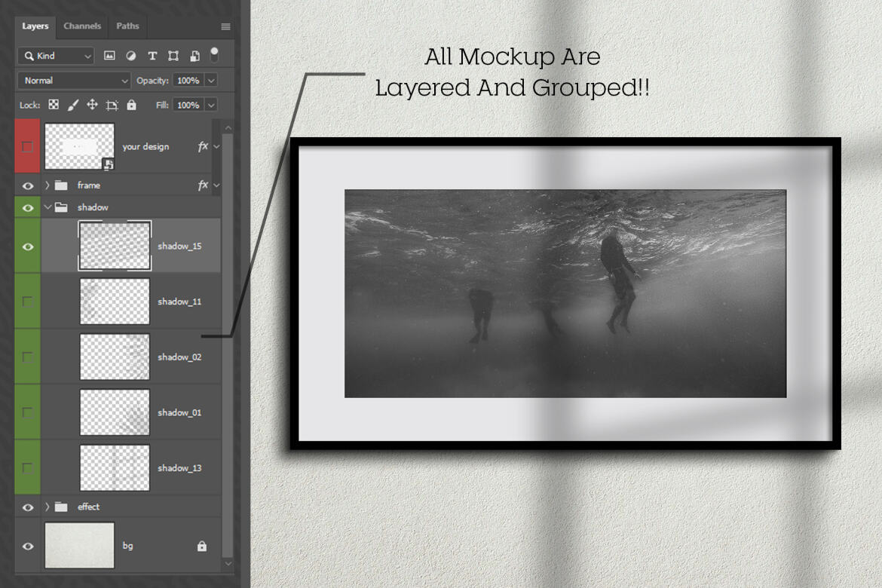The image size is (882, 588).
Task: Filter layers by smart objects
Action: coord(193,55)
